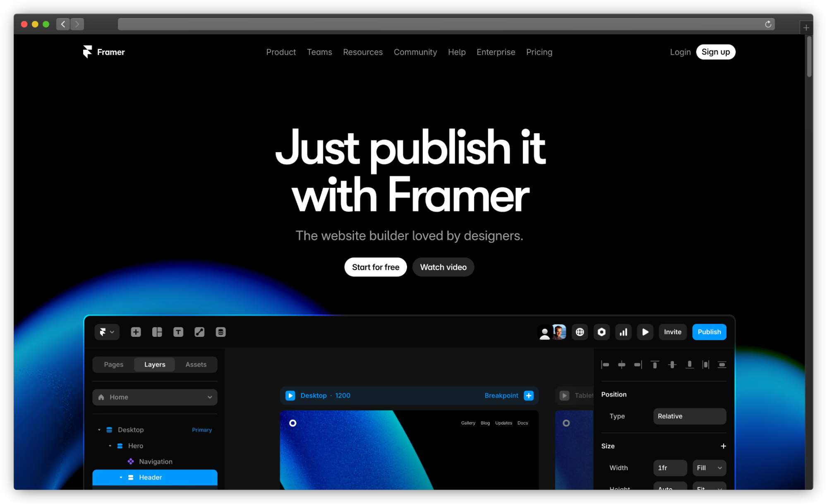The height and width of the screenshot is (504, 827).
Task: Switch to the Layers tab
Action: [x=154, y=364]
